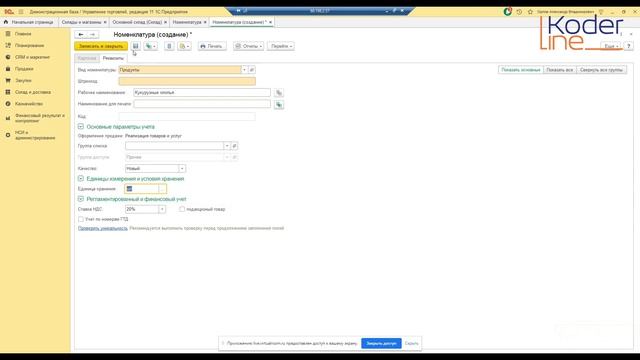Switch to Начальная страница tab

click(32, 22)
